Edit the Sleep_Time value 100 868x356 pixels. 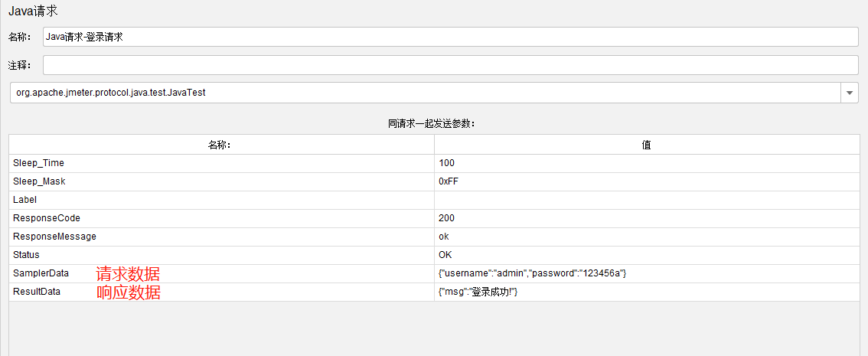point(647,163)
